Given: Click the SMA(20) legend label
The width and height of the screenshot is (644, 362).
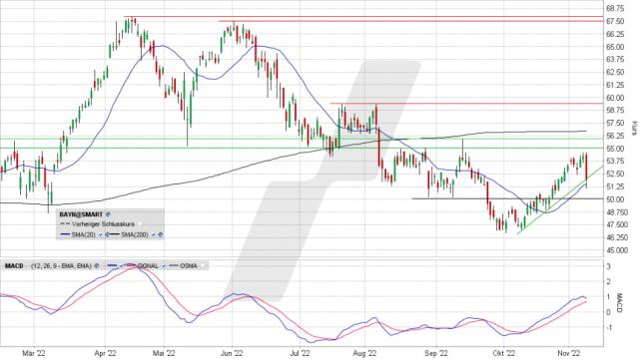Looking at the screenshot, I should [84, 234].
